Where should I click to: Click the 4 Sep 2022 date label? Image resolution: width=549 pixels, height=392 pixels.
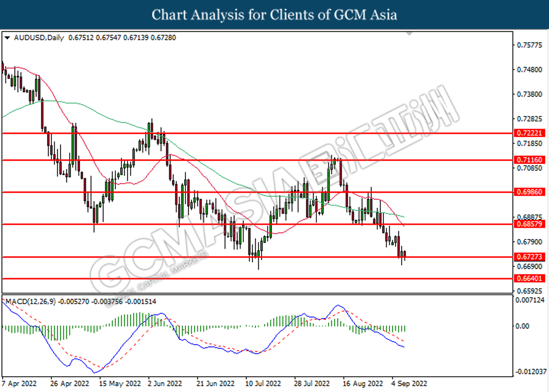coord(409,384)
